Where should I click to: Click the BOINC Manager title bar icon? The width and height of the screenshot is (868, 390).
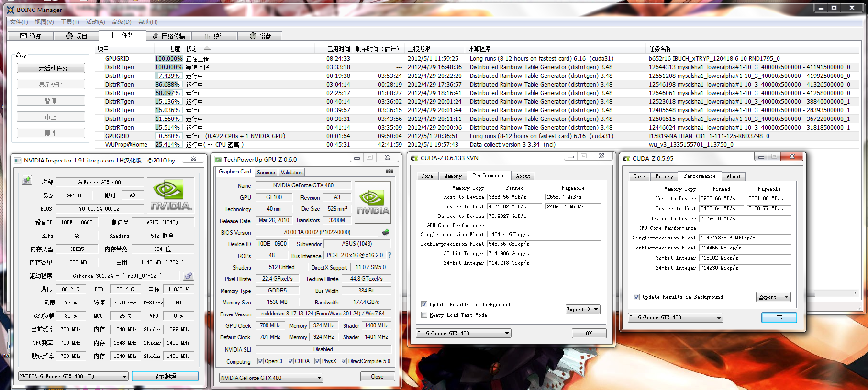coord(10,10)
